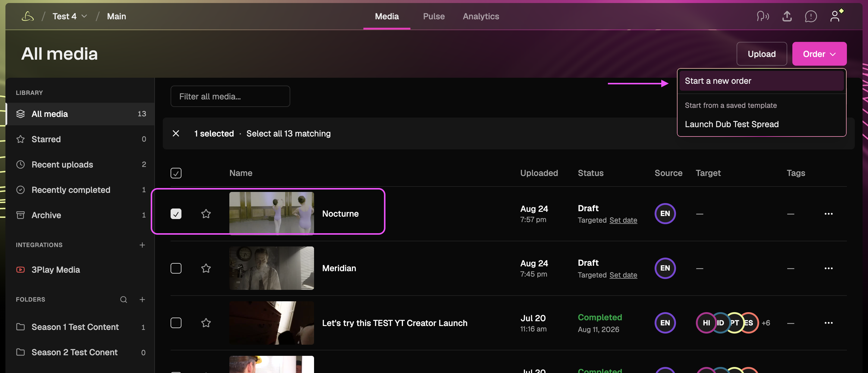This screenshot has height=373, width=868.
Task: Click the PT target language badge
Action: (735, 323)
